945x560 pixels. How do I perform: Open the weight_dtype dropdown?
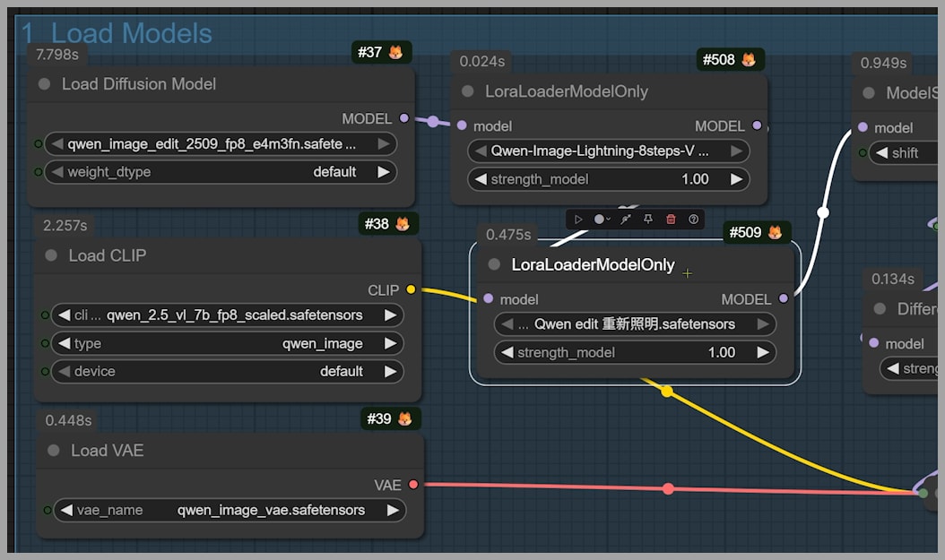pos(224,172)
